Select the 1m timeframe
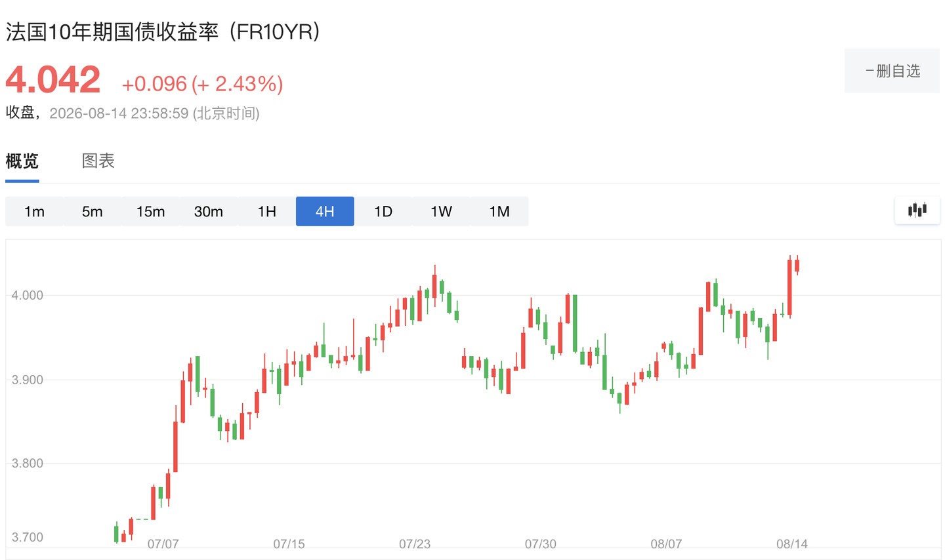This screenshot has width=945, height=560. click(34, 211)
